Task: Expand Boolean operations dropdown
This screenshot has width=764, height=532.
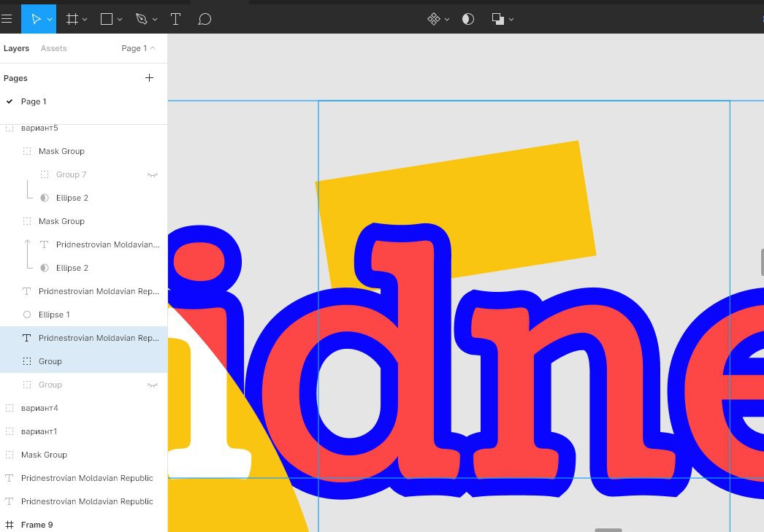Action: point(511,20)
